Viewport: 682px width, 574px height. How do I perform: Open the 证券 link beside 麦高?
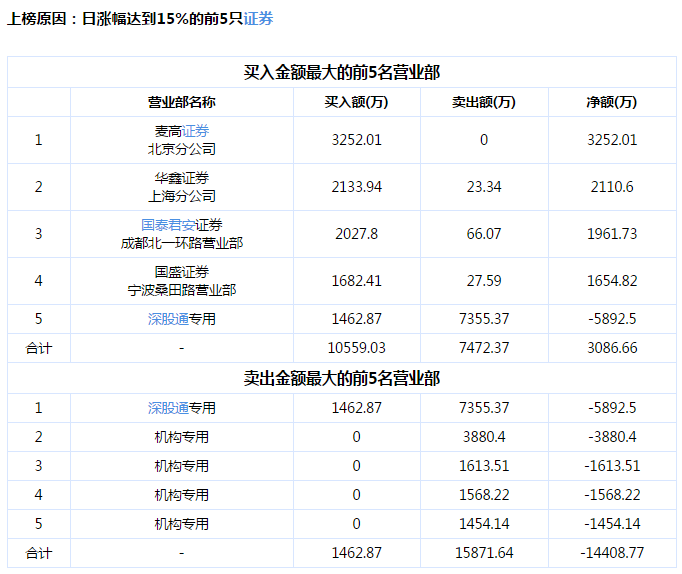tap(195, 131)
